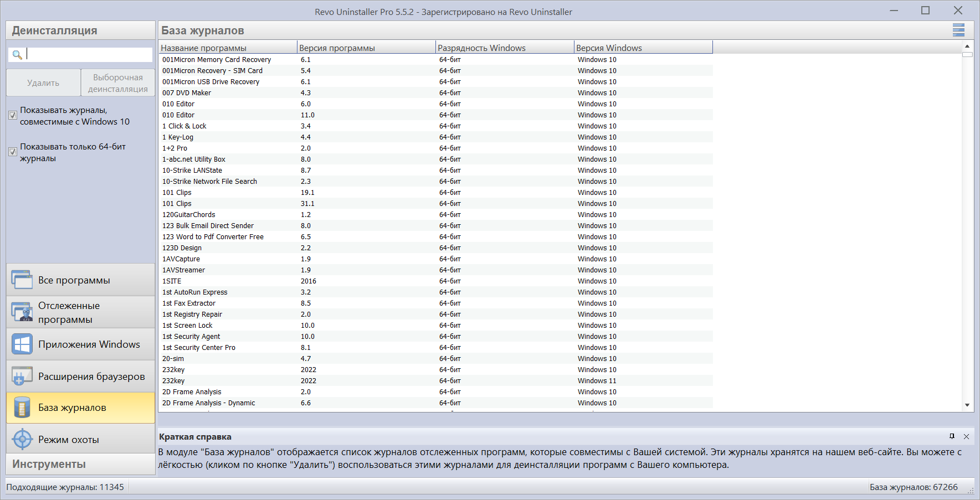The height and width of the screenshot is (500, 980).
Task: Select 120GuitarChords row
Action: point(435,215)
